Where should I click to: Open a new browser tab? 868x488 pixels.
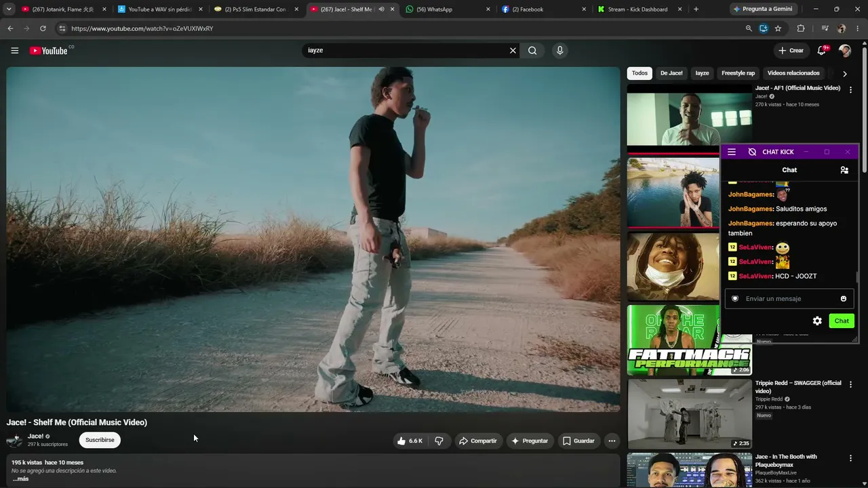pyautogui.click(x=696, y=9)
